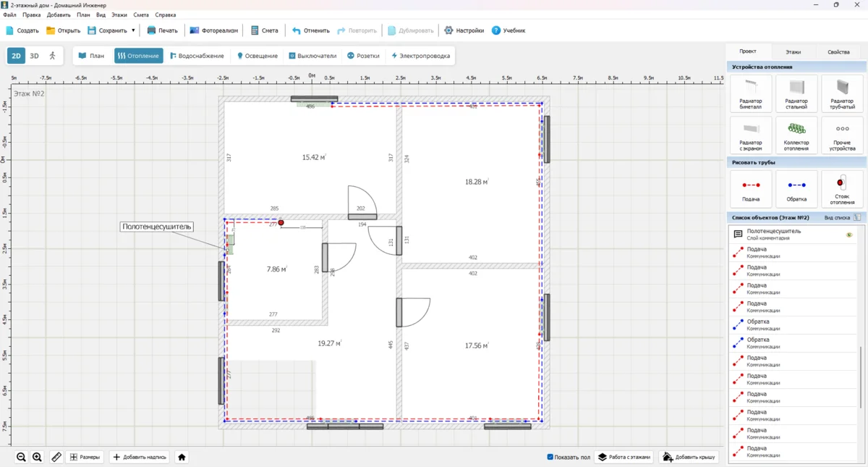Choose the Радиатор трубчатый device
This screenshot has width=868, height=467.
(x=843, y=94)
